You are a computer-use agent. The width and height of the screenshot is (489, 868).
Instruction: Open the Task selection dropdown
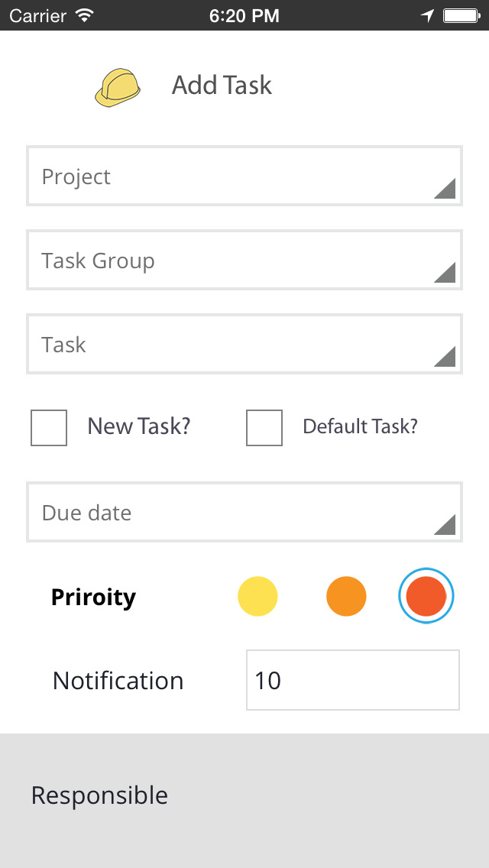[x=229, y=345]
